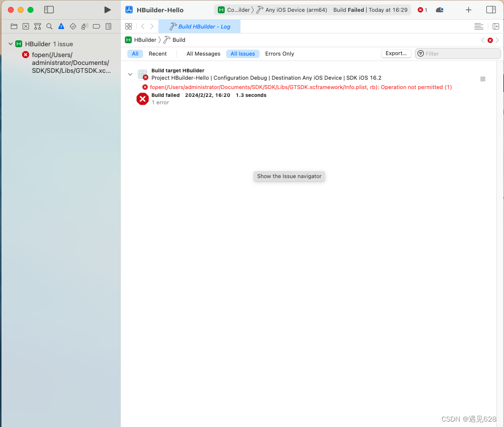Click the Export button
Screen dimensions: 504x427
[x=396, y=54]
